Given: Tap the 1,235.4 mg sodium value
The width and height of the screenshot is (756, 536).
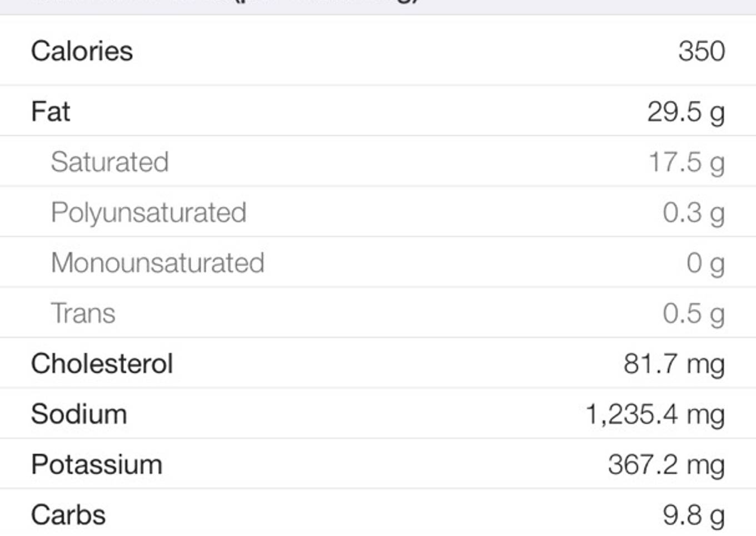Looking at the screenshot, I should 655,415.
